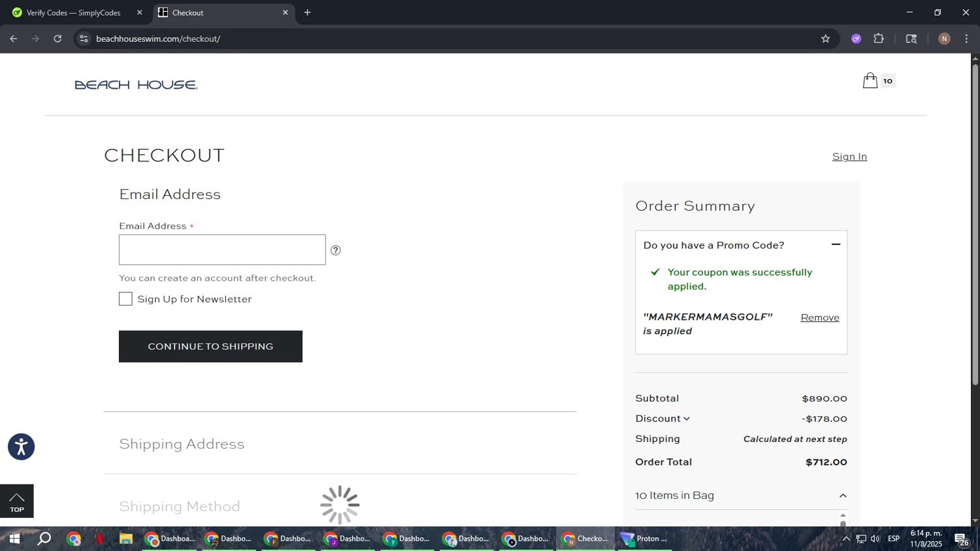This screenshot has width=980, height=551.
Task: Open the Chrome three-dot menu
Action: (x=966, y=39)
